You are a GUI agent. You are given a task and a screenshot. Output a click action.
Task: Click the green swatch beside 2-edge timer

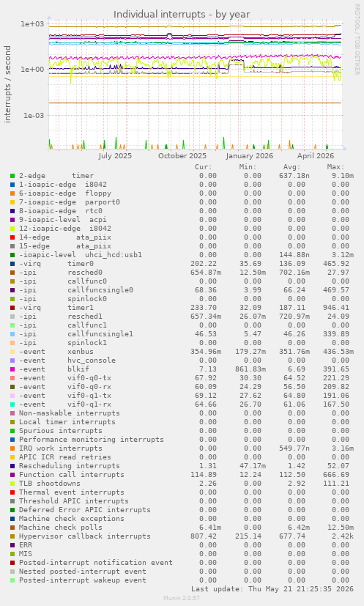point(12,176)
